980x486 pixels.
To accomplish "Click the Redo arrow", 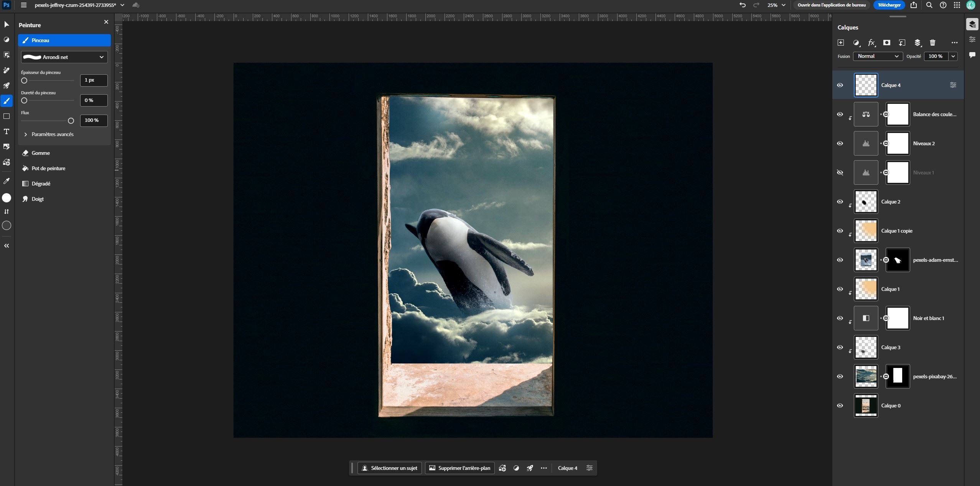I will tap(756, 5).
